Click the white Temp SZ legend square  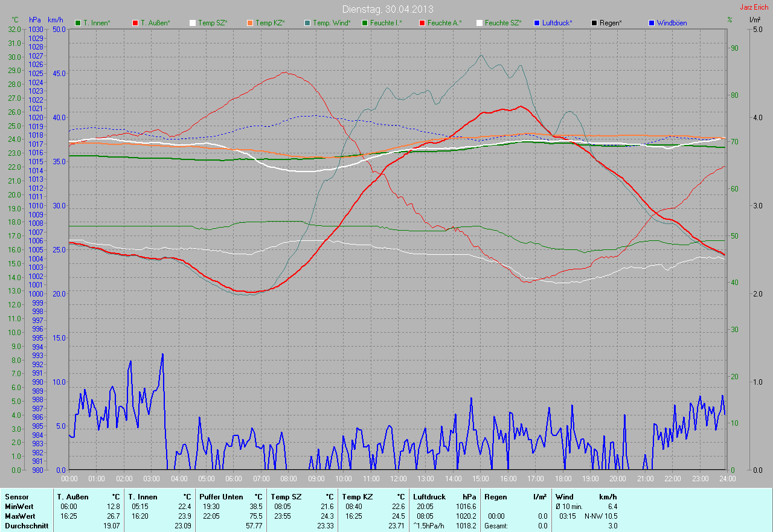(x=193, y=23)
